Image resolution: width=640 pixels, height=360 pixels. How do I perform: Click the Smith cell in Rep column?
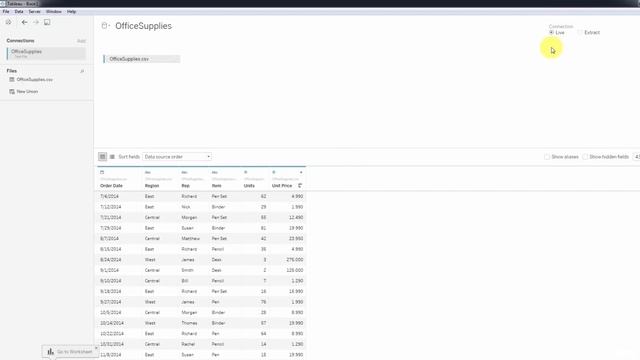coord(187,270)
